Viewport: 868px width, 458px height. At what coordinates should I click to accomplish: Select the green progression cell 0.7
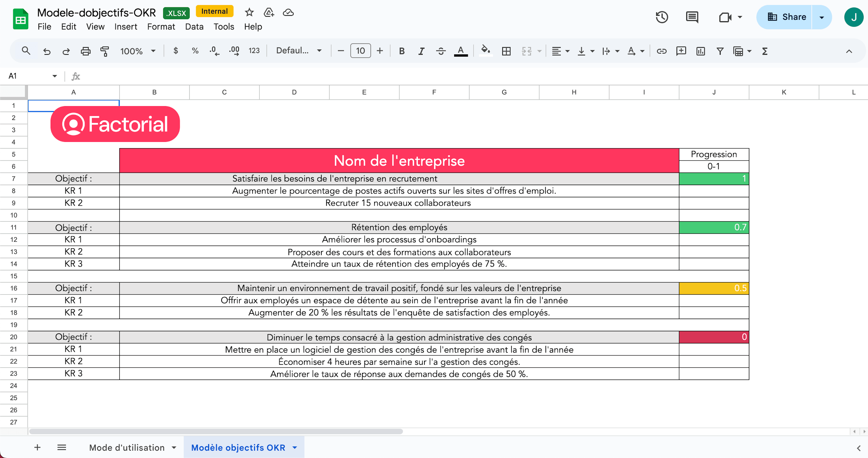click(x=714, y=227)
